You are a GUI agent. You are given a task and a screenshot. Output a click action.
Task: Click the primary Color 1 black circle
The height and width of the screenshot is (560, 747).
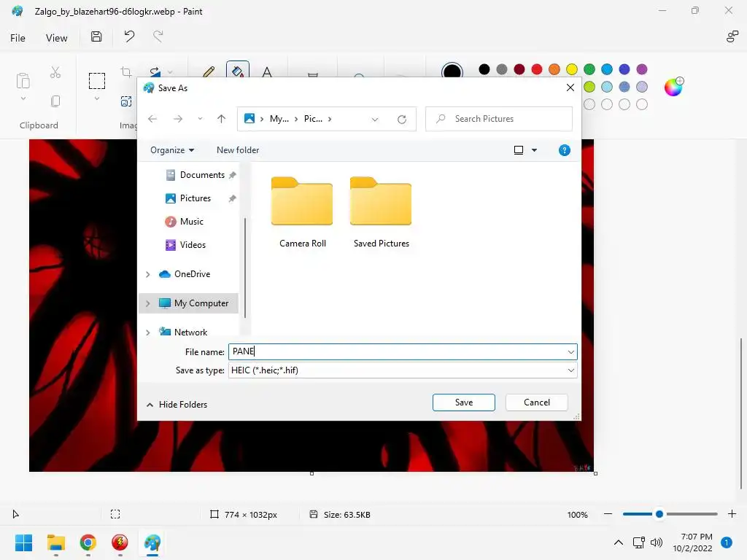[x=452, y=72]
